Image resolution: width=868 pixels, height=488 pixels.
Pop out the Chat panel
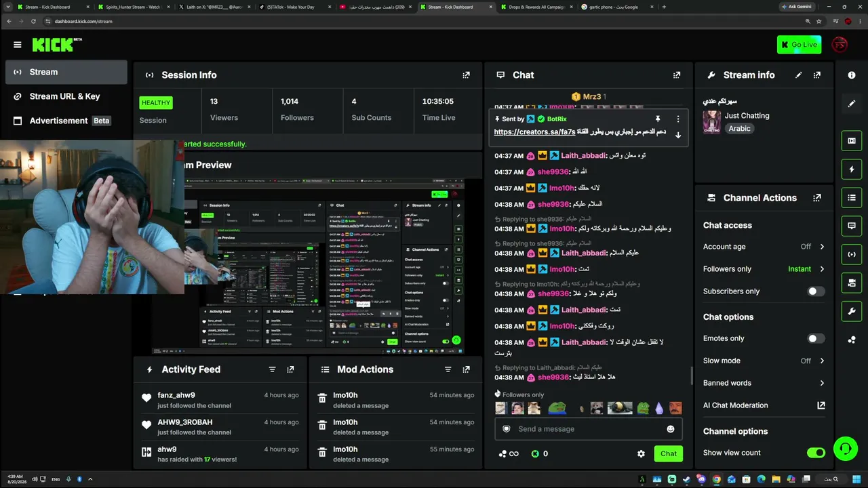point(677,75)
